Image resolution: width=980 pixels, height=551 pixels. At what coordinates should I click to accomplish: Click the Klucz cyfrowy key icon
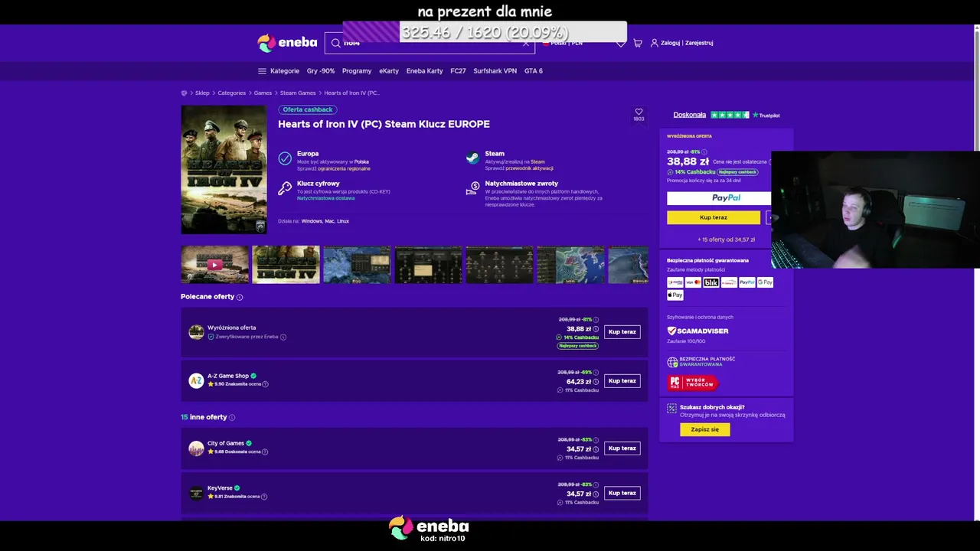pyautogui.click(x=285, y=188)
